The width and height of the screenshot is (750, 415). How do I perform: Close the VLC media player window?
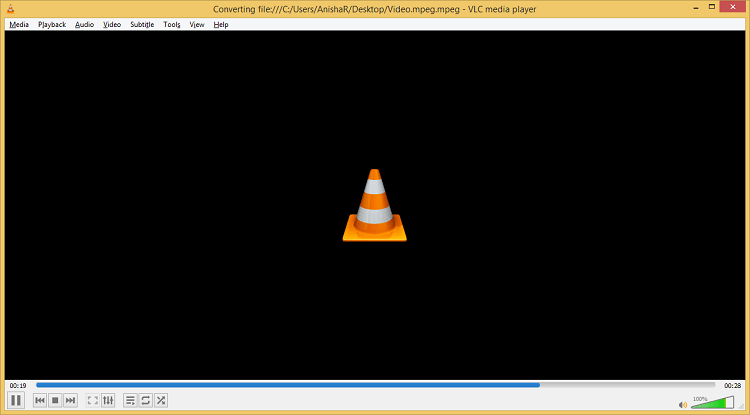(734, 7)
